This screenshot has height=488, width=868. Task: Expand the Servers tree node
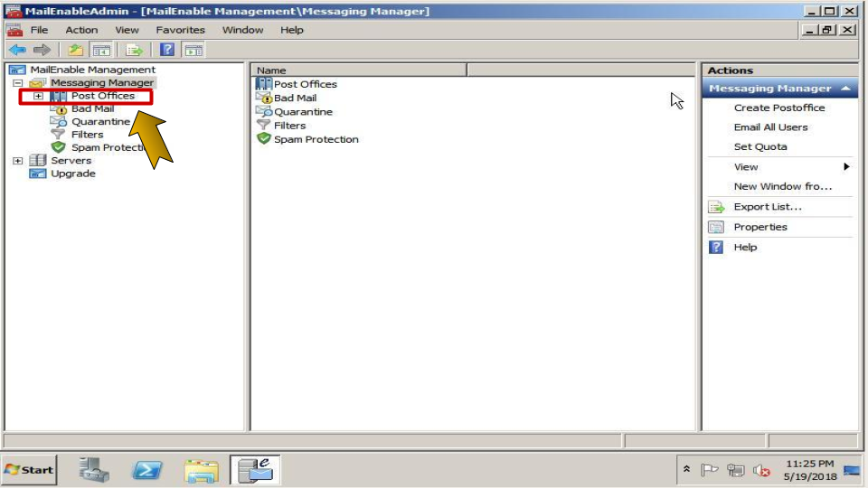(18, 161)
